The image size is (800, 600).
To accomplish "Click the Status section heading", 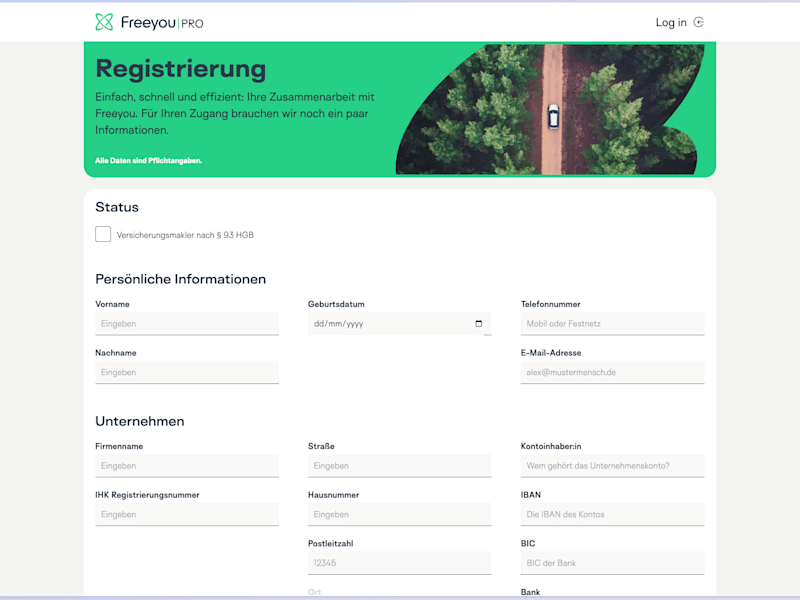I will click(x=117, y=207).
